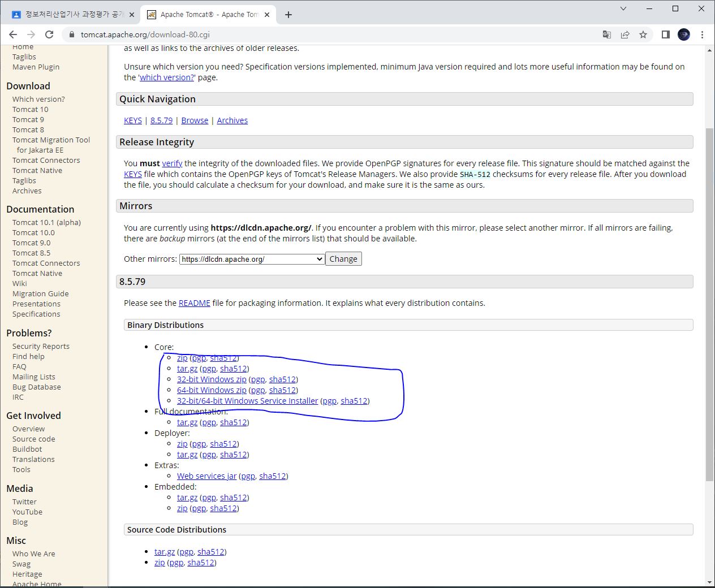Open the side panel icon
This screenshot has width=715, height=588.
click(665, 34)
